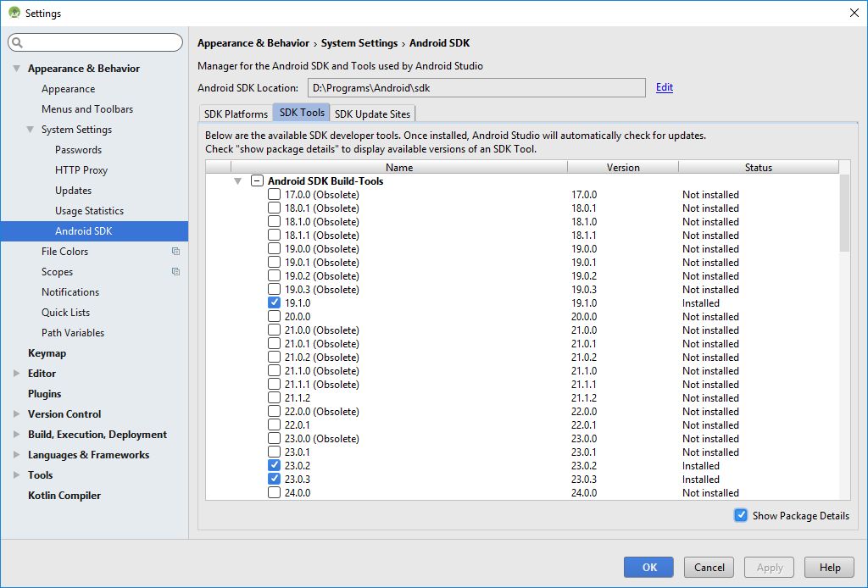Uncheck the 23.0.3 build-tools checkbox
The image size is (868, 588).
pos(274,479)
